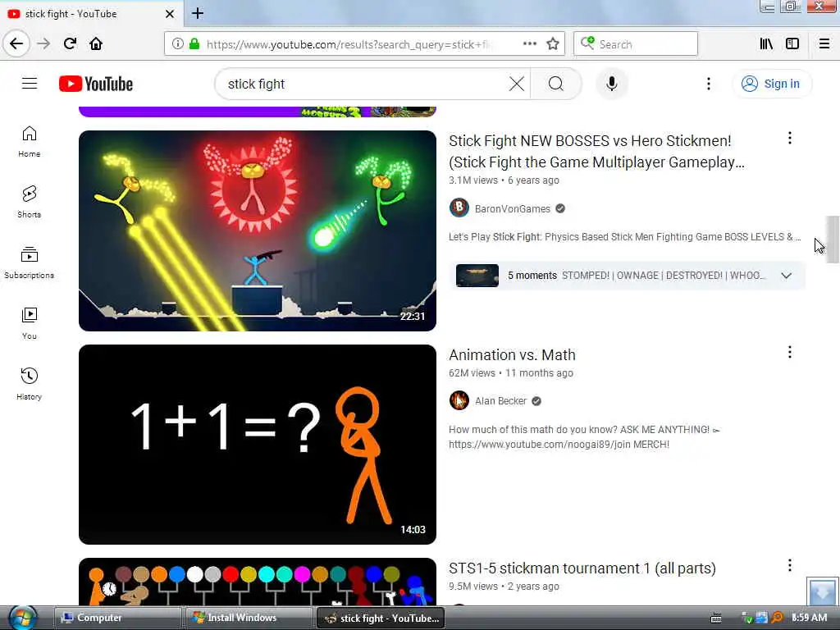Open options menu for Animation vs. Math video
Screen dimensions: 840x630
[790, 352]
